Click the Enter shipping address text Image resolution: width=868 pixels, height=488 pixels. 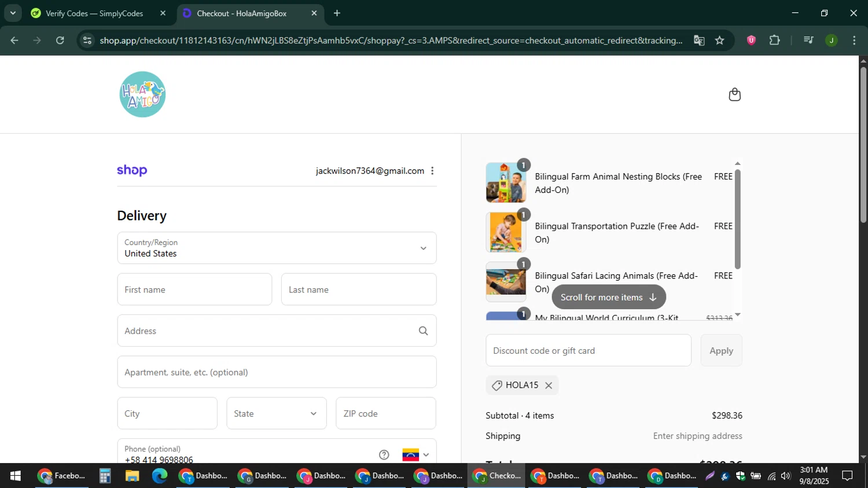click(697, 436)
